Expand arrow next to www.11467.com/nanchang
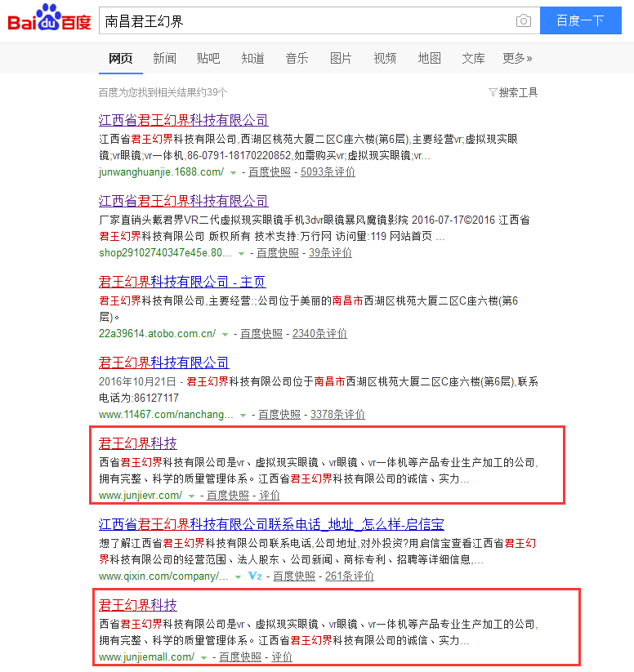Viewport: 634px width, 672px height. (x=243, y=416)
